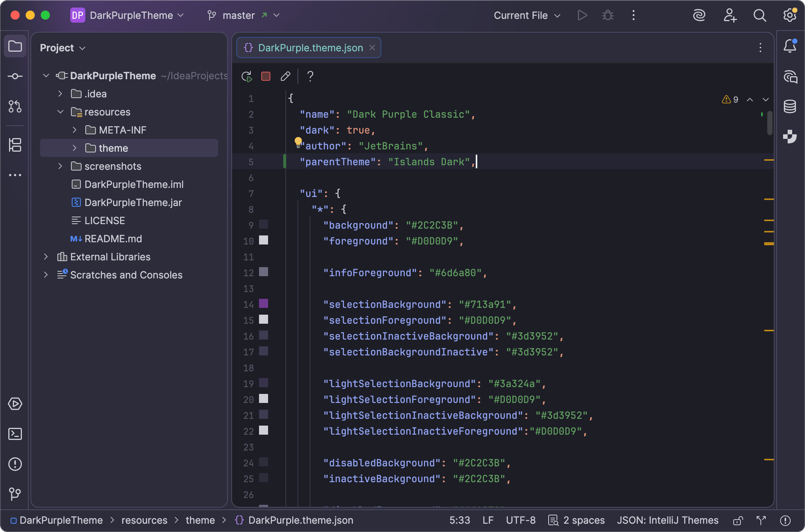The image size is (805, 532).
Task: Open the Terminal tool window
Action: pos(15,434)
